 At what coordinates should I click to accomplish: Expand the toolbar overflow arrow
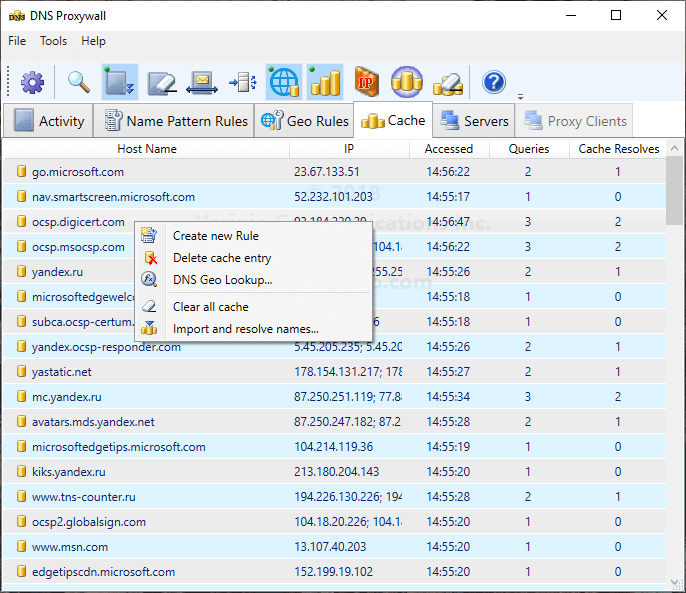(x=520, y=97)
